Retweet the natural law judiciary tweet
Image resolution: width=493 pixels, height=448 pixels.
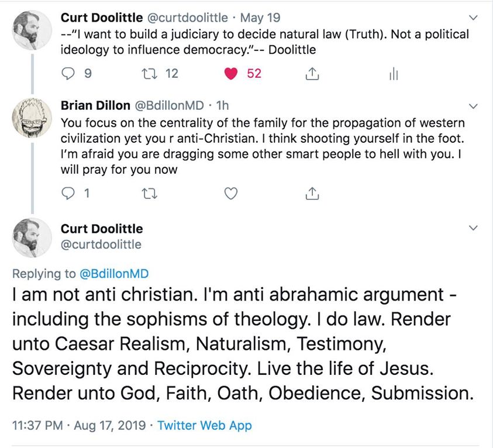(x=150, y=74)
